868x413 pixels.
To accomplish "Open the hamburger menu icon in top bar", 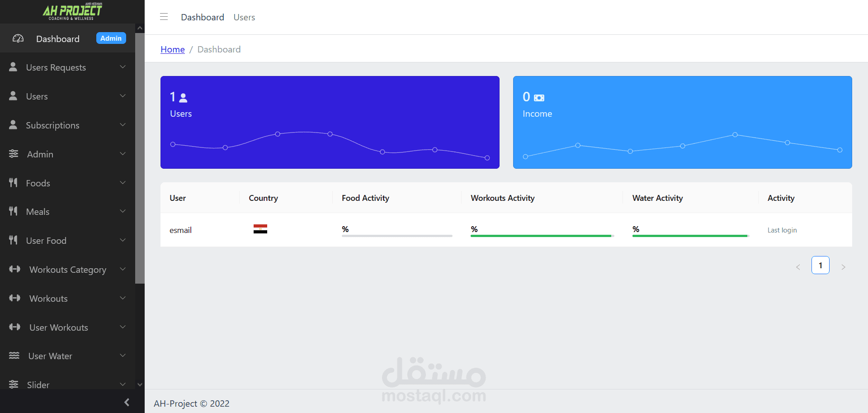I will 164,16.
